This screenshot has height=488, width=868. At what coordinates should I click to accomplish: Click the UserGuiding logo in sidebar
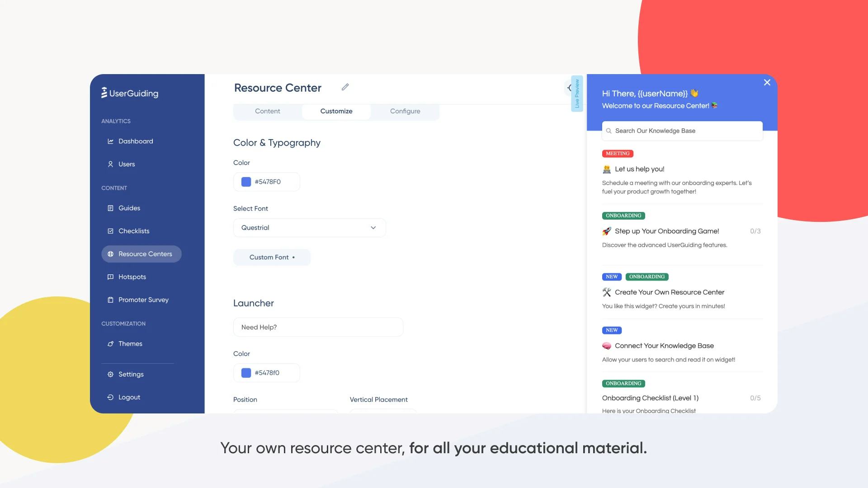[x=130, y=93]
